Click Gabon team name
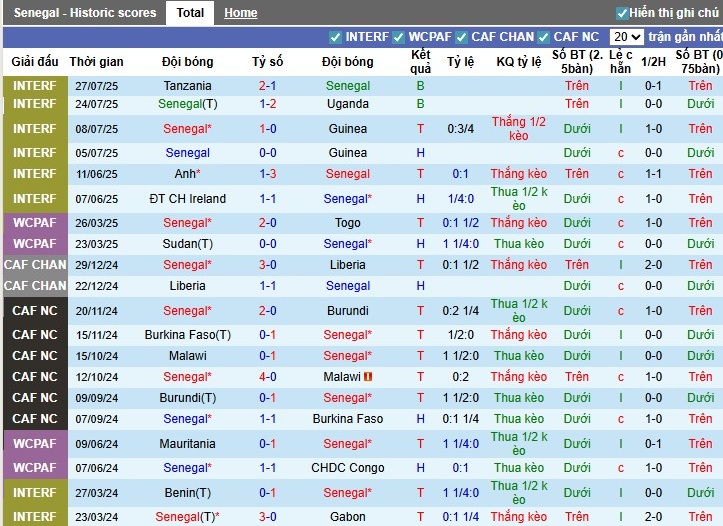The width and height of the screenshot is (723, 526). tap(348, 517)
